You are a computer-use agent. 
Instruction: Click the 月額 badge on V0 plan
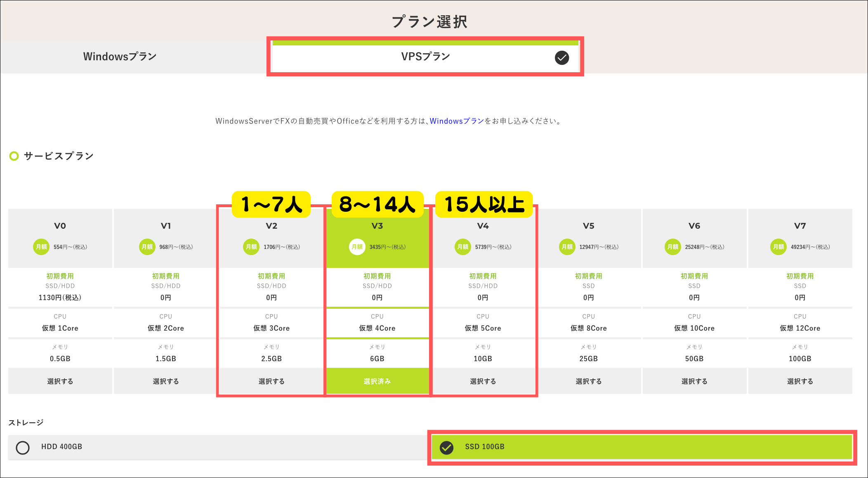[41, 247]
